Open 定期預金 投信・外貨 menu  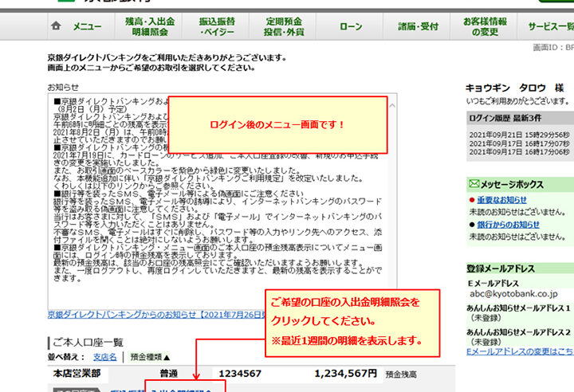(284, 26)
